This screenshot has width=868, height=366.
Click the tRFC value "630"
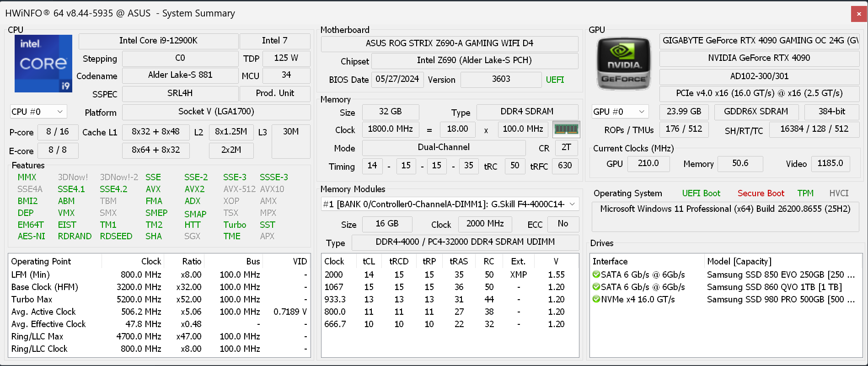tap(565, 166)
